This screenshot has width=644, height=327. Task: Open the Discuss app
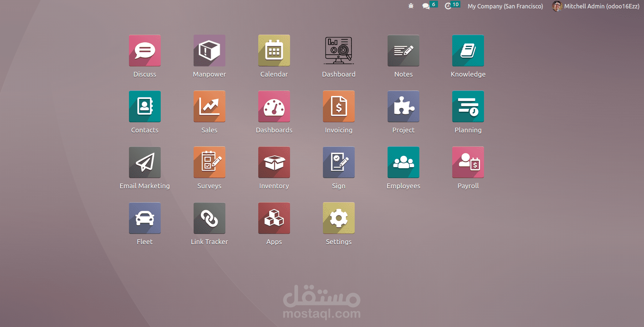coord(145,51)
